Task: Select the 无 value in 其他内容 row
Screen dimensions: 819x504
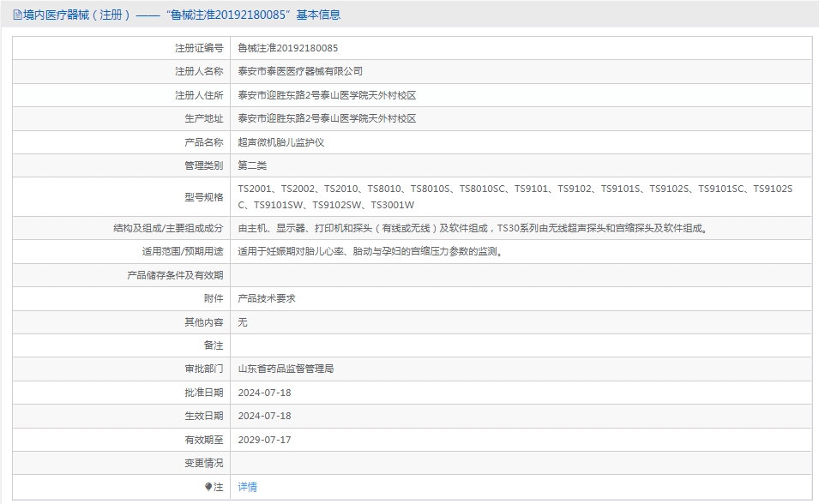Action: click(243, 322)
